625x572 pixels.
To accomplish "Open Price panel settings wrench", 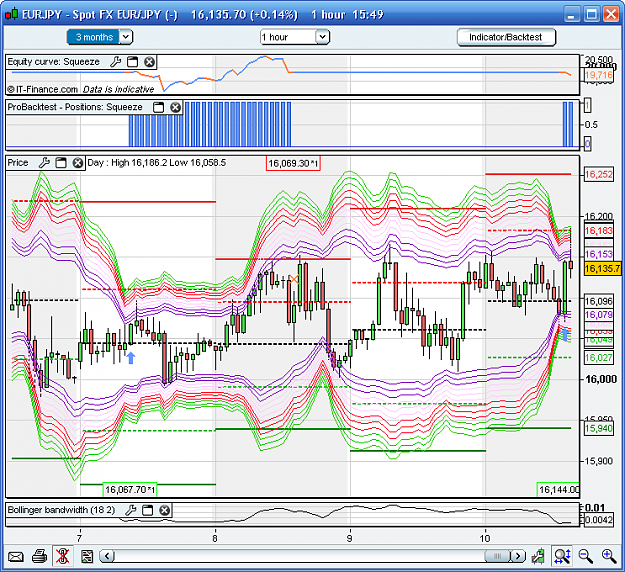I will tap(44, 163).
